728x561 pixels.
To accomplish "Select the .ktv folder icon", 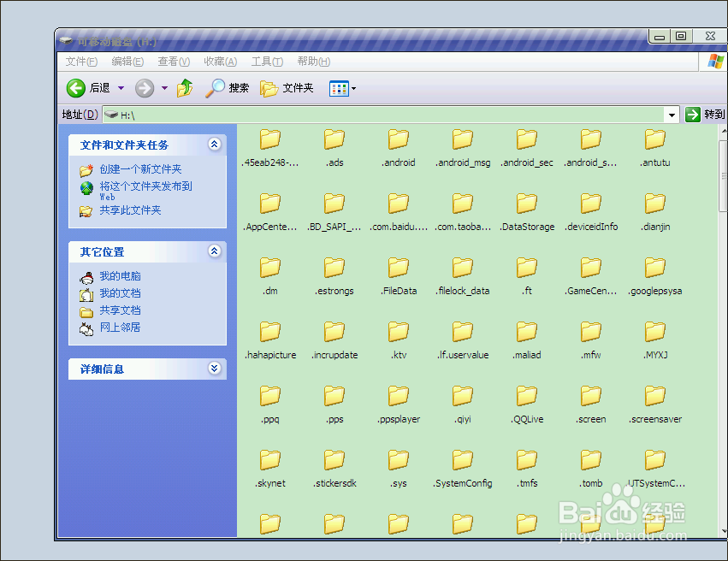I will tap(399, 331).
